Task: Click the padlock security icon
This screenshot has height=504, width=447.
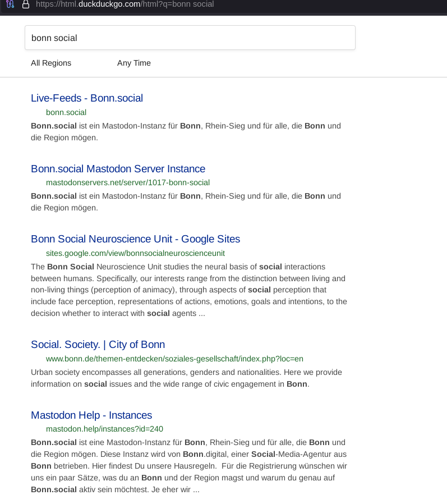Action: tap(25, 4)
